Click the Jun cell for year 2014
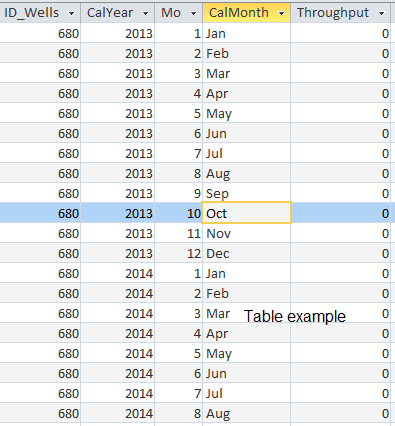 point(247,373)
